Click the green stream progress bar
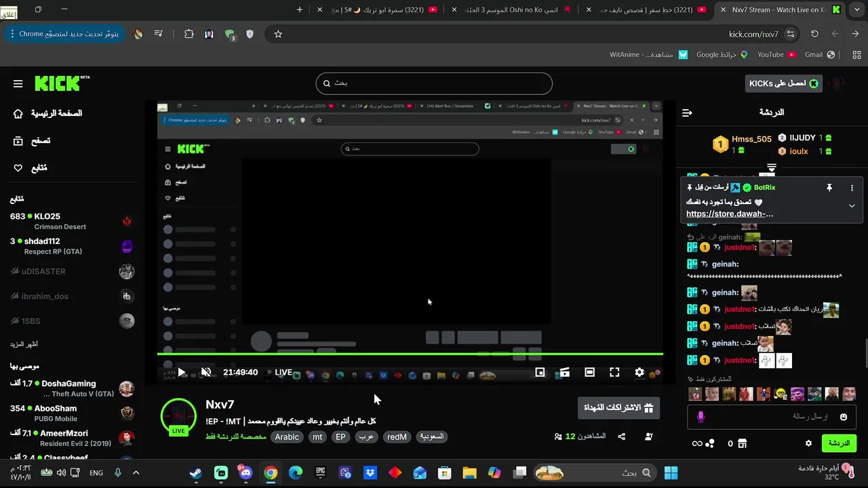Image resolution: width=868 pixels, height=488 pixels. (410, 354)
